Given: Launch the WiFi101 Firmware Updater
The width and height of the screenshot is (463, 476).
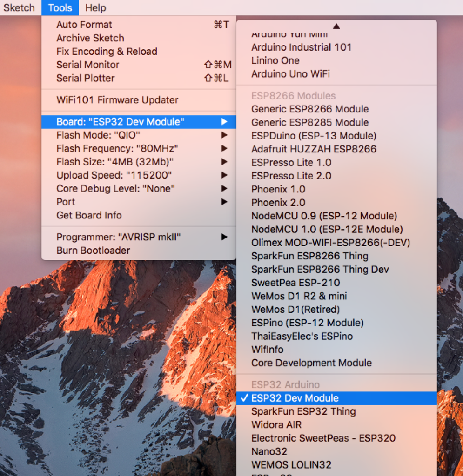Looking at the screenshot, I should point(139,100).
